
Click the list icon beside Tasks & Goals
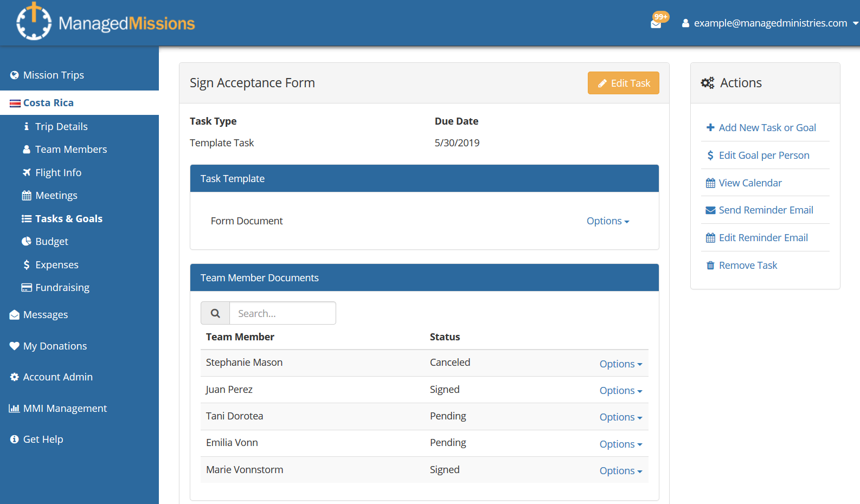[26, 218]
